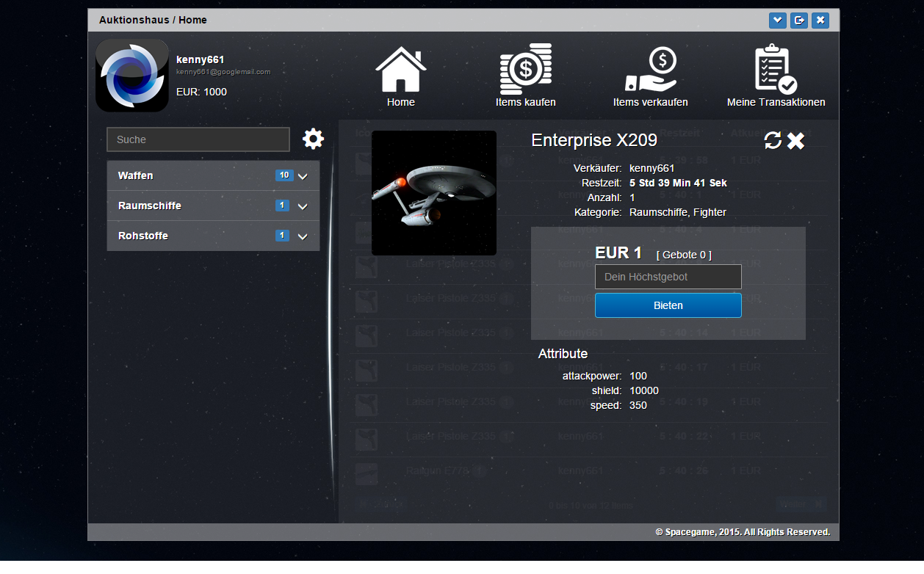This screenshot has width=924, height=574.
Task: Submit bid with the Bieten button
Action: point(668,305)
